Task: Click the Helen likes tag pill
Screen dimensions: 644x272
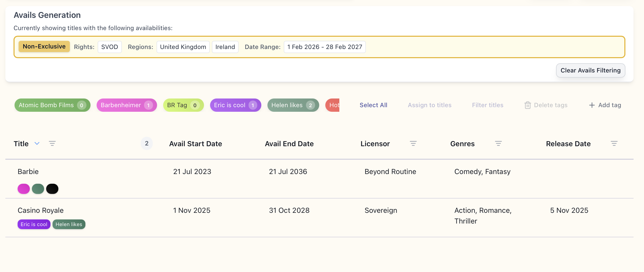Action: (293, 105)
